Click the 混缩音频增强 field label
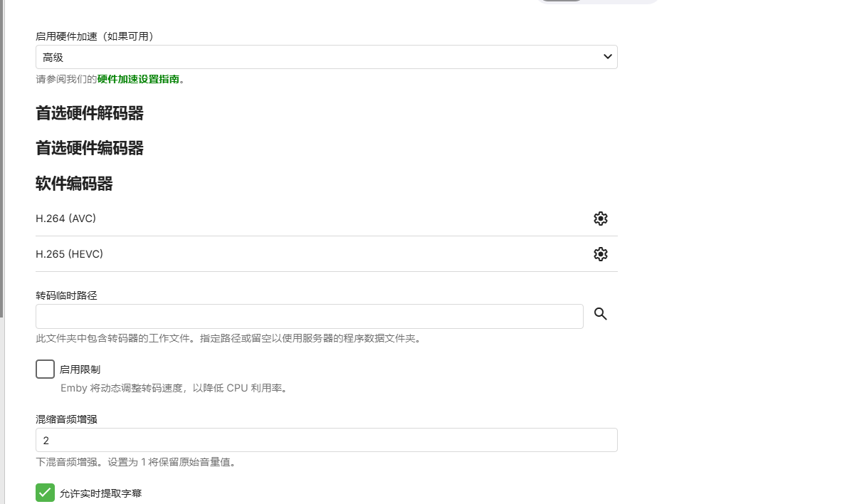 coord(66,419)
